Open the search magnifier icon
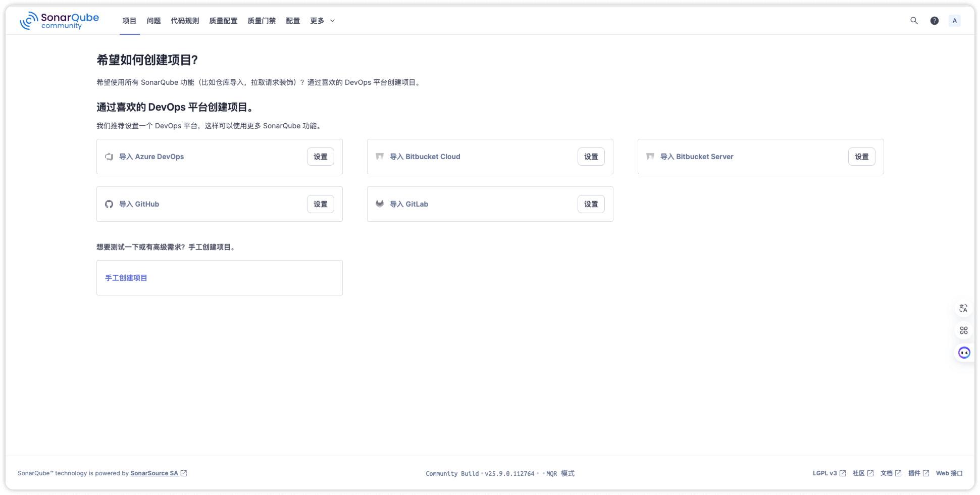 [x=914, y=21]
